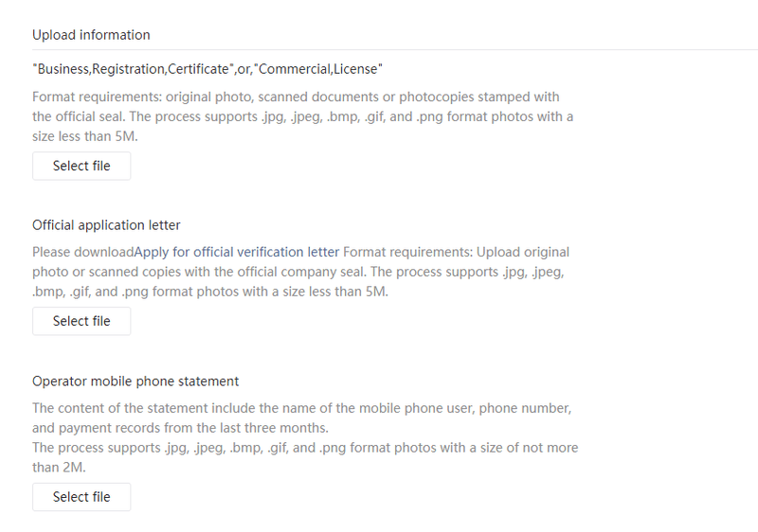Click the "size less than 5M." text under certificate
Screen dimensions: 758x532
tap(85, 136)
